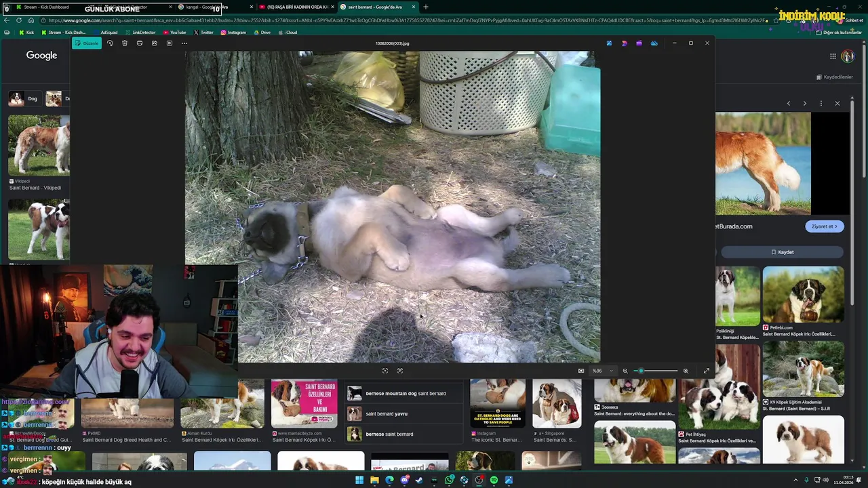The width and height of the screenshot is (868, 488).
Task: Open Kaydedilenler saved items link
Action: 835,77
